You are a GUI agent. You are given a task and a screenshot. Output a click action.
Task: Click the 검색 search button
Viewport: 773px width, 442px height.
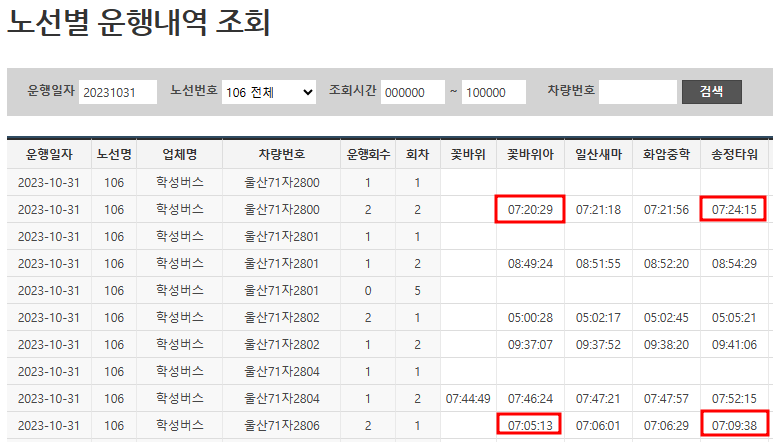tap(711, 92)
